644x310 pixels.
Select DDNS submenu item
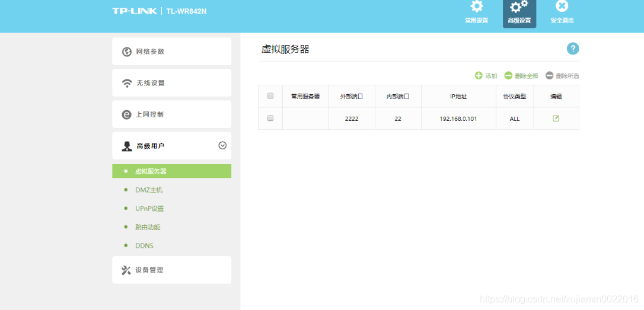tap(144, 245)
